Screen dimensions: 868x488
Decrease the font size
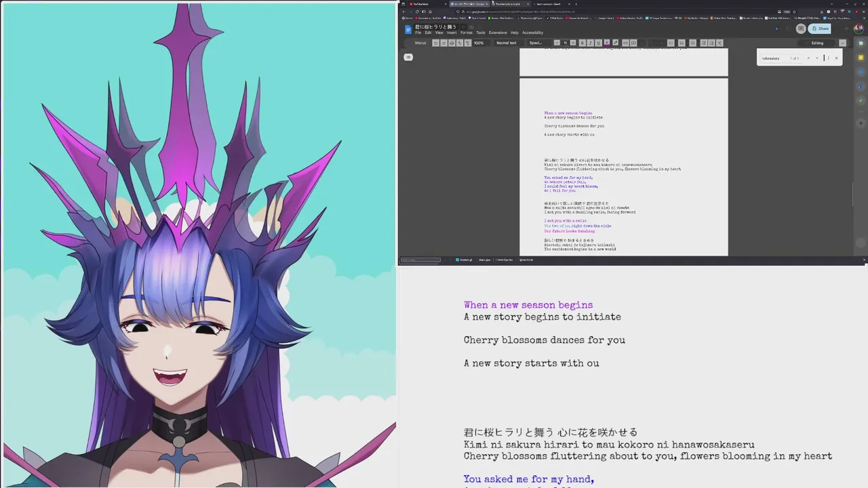[557, 43]
